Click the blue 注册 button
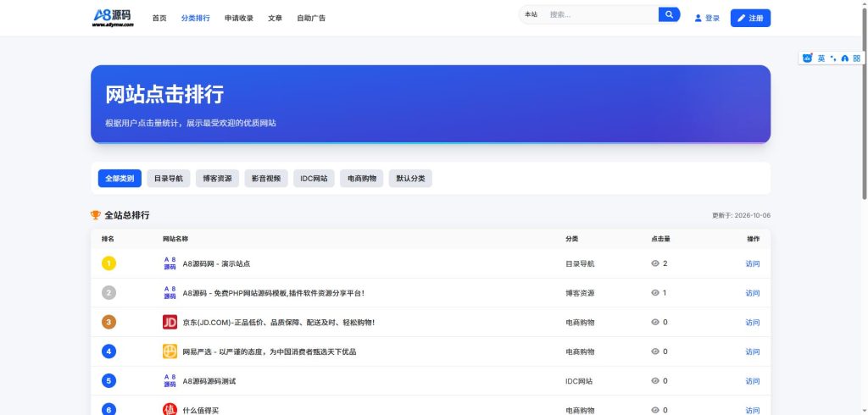 coord(750,18)
